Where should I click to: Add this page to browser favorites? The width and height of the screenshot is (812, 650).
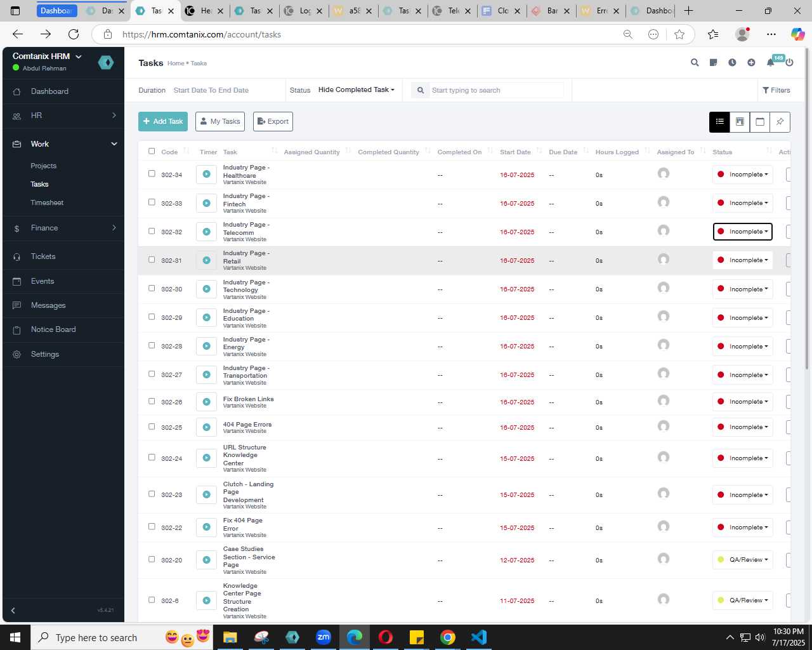pyautogui.click(x=679, y=34)
